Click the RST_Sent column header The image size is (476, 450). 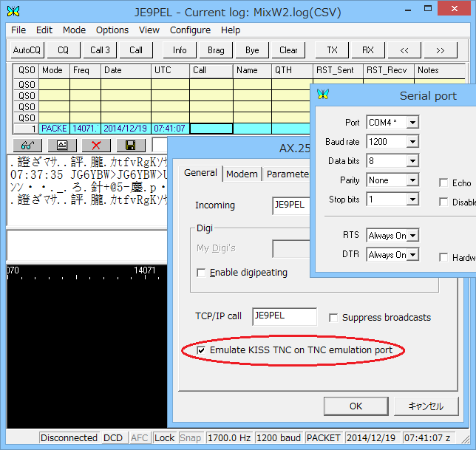click(x=338, y=70)
